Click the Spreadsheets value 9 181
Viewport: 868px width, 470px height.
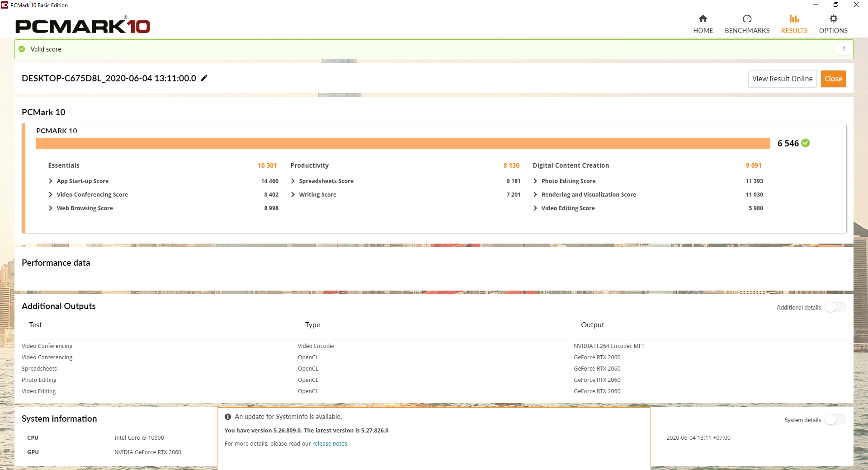514,181
